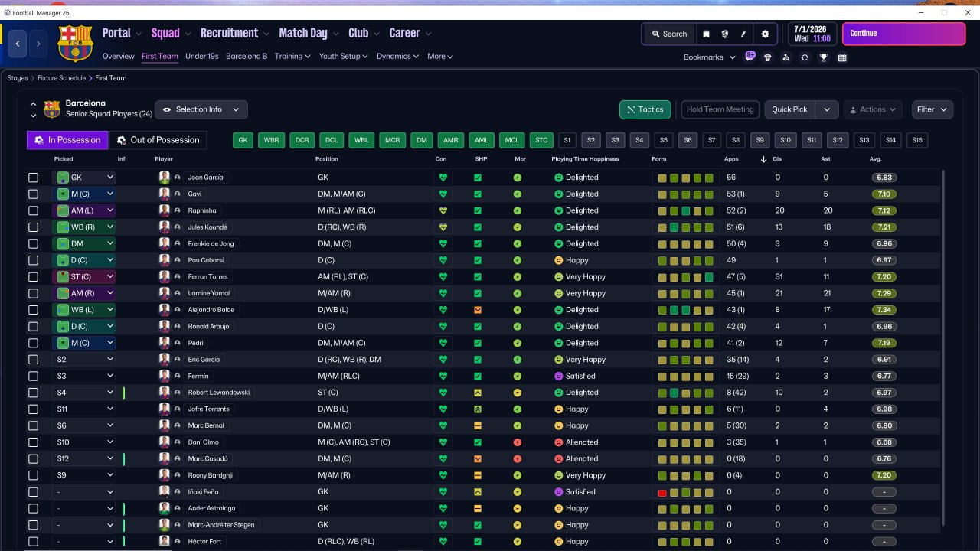Click the FC Barcelona club crest in header
This screenshot has width=980, height=551.
tap(75, 44)
